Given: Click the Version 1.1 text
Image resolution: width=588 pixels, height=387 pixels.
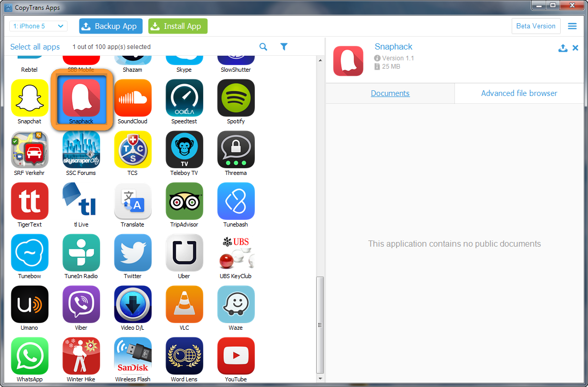Looking at the screenshot, I should 398,58.
